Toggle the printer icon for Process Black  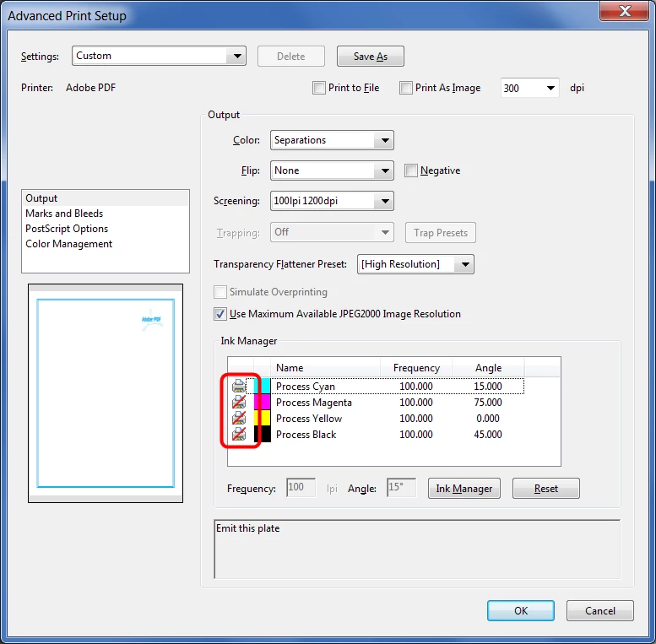coord(238,434)
